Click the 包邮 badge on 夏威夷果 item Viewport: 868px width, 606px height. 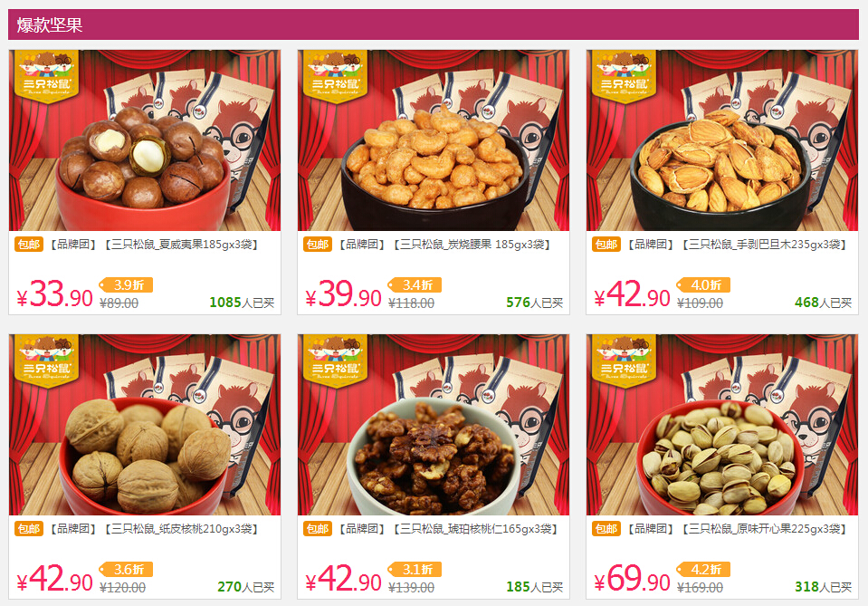pos(29,245)
